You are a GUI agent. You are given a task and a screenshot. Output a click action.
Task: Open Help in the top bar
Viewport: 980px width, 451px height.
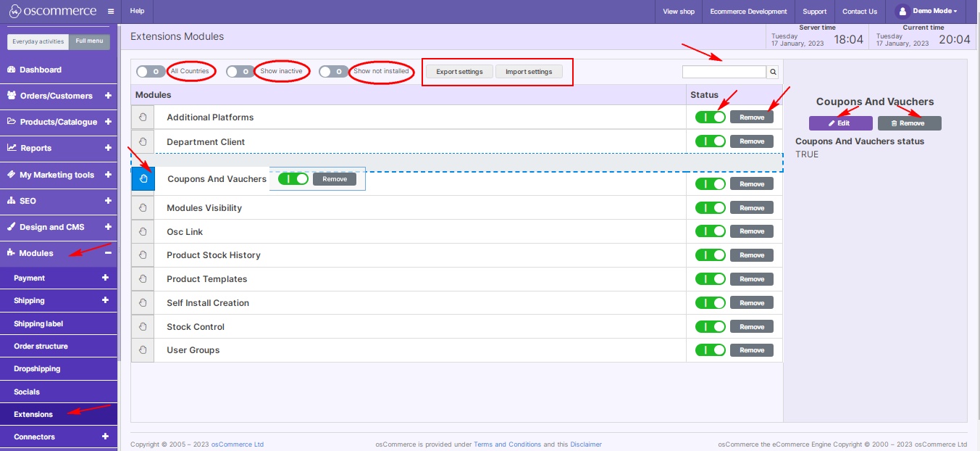[x=137, y=12]
